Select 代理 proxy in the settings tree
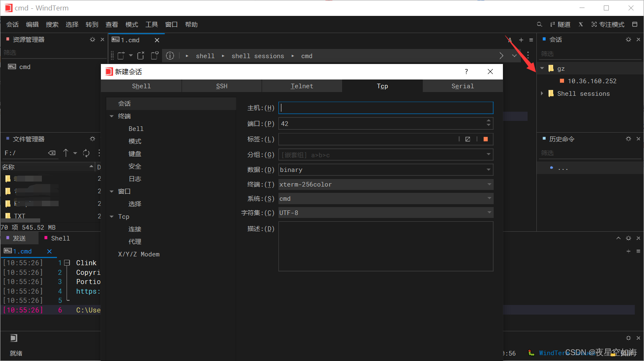Screen dimensions: 644x361 [x=135, y=242]
